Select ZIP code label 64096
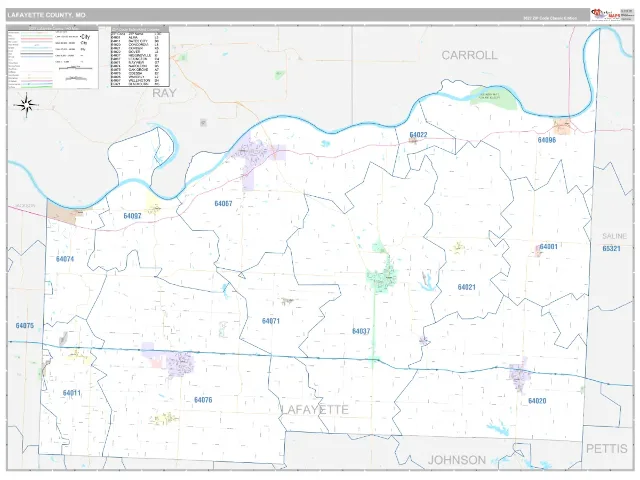This screenshot has height=480, width=640. tap(547, 140)
